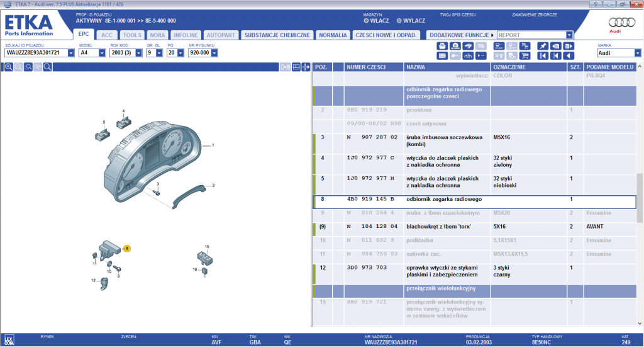This screenshot has width=644, height=347.
Task: Switch to the EPC tab
Action: click(x=84, y=35)
